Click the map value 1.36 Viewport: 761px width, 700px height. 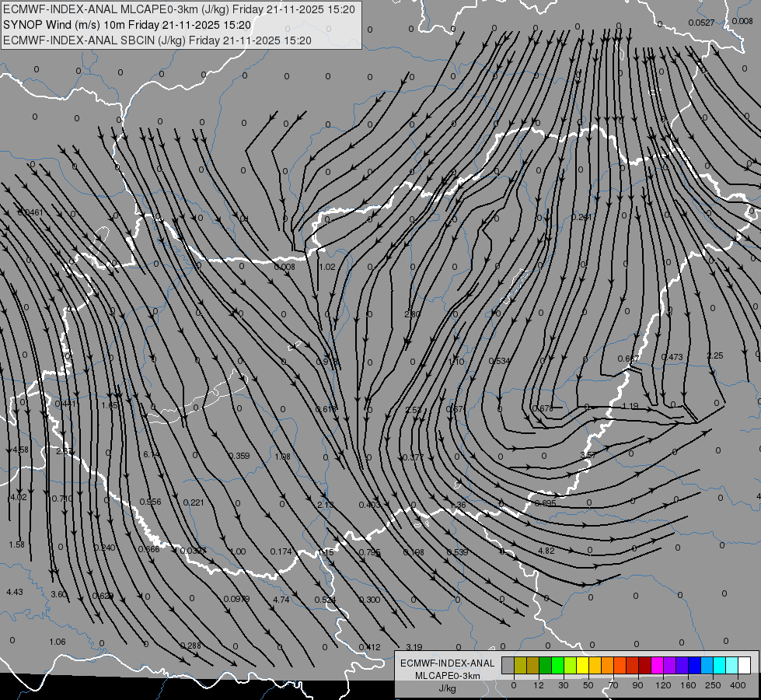pos(458,505)
